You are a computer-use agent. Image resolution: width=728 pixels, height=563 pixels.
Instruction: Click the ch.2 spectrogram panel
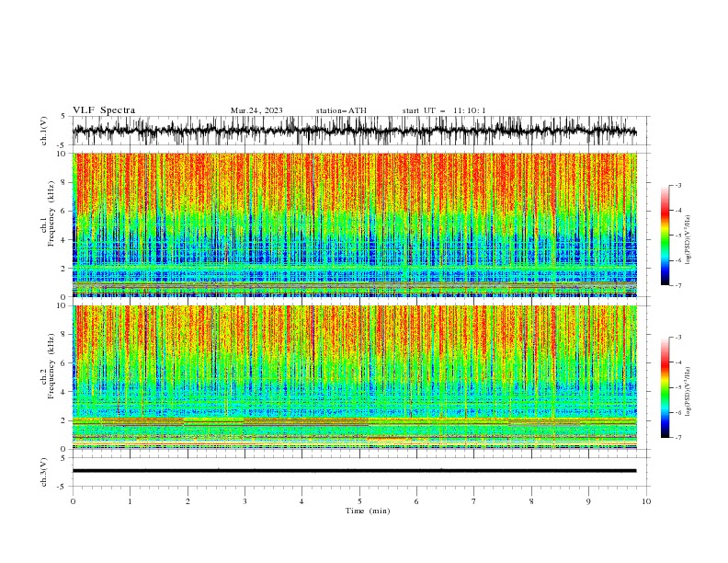(x=355, y=377)
